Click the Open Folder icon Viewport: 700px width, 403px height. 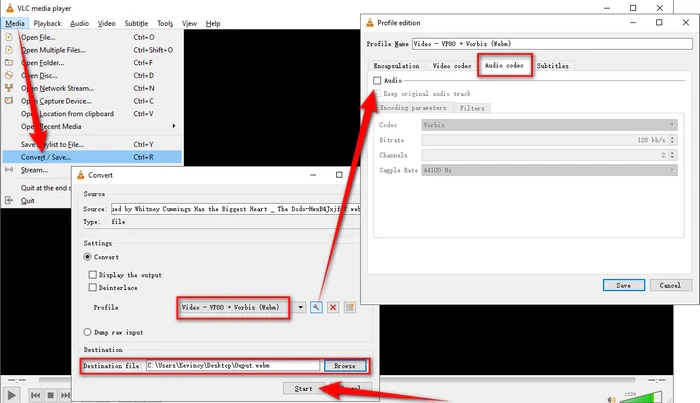(9, 62)
